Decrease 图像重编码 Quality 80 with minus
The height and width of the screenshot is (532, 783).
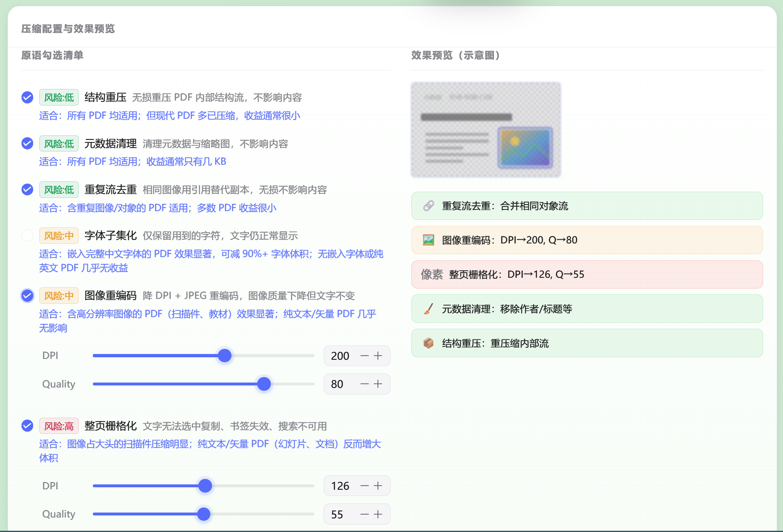[x=365, y=384]
